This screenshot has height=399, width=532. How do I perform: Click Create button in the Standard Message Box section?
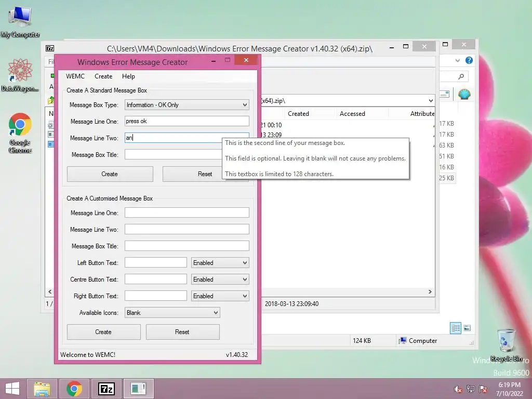[x=110, y=174]
